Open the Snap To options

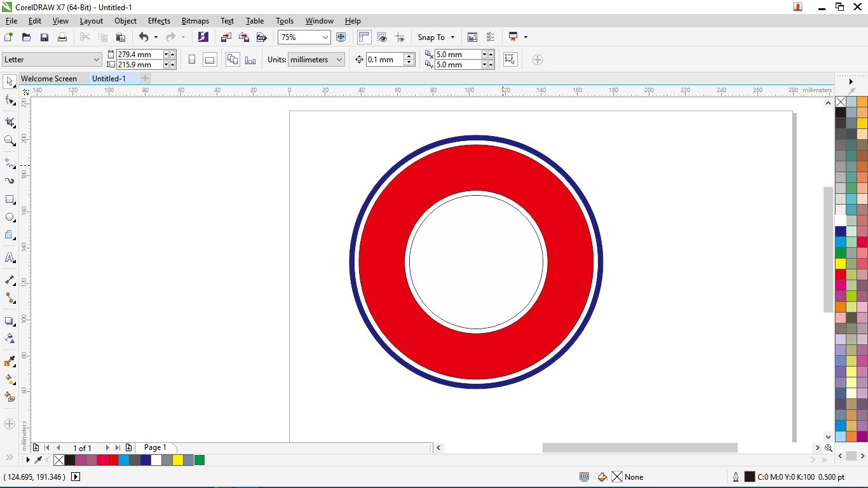click(436, 37)
